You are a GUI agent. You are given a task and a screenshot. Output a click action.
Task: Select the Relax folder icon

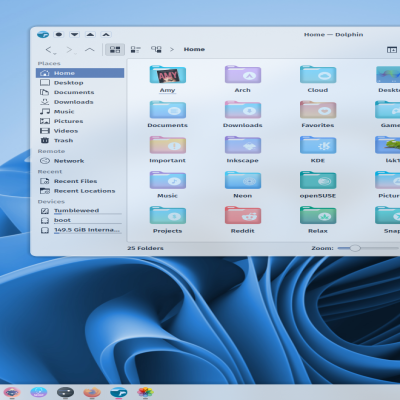(x=318, y=215)
